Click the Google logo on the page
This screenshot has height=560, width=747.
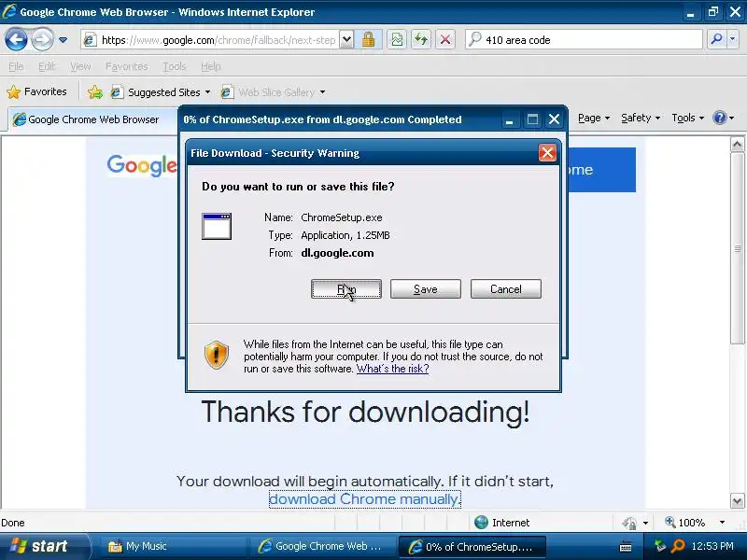point(142,165)
